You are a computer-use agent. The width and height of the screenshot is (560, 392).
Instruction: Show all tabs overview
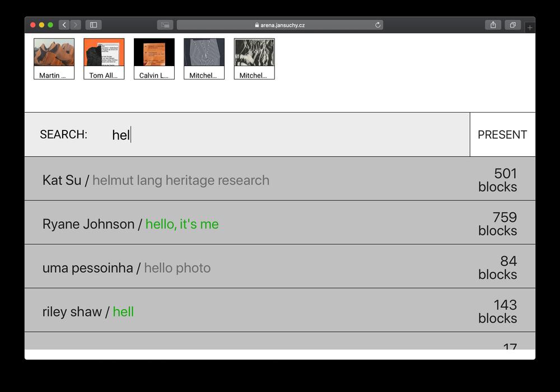click(512, 25)
